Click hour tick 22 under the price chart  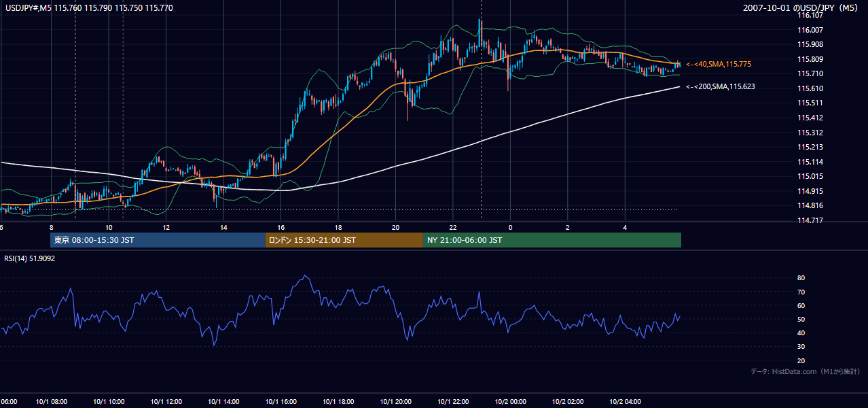tap(452, 227)
